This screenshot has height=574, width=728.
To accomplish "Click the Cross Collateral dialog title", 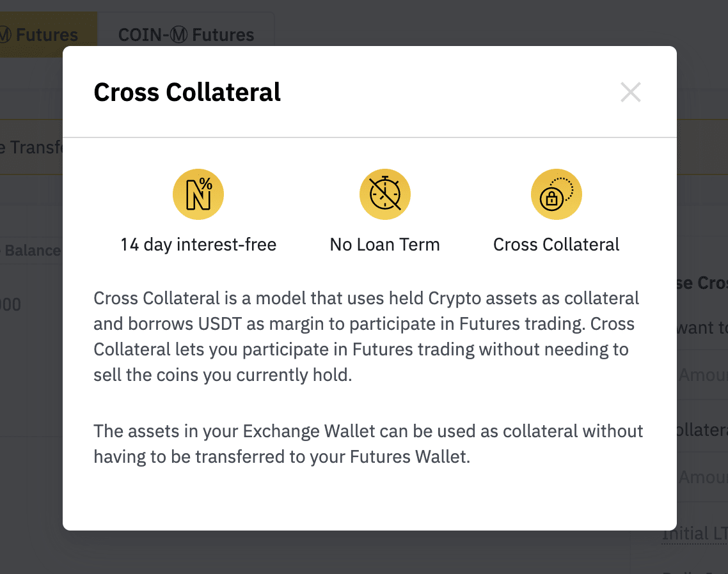I will click(x=187, y=92).
